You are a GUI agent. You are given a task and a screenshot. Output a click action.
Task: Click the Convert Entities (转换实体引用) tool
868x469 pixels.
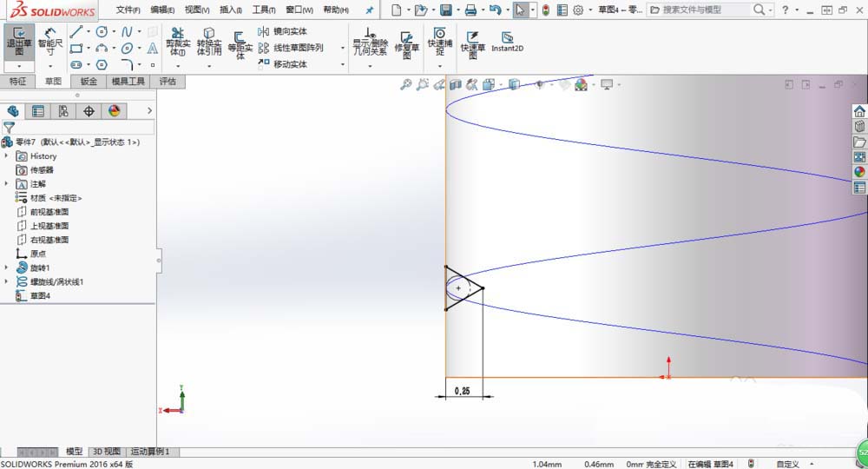coord(208,42)
